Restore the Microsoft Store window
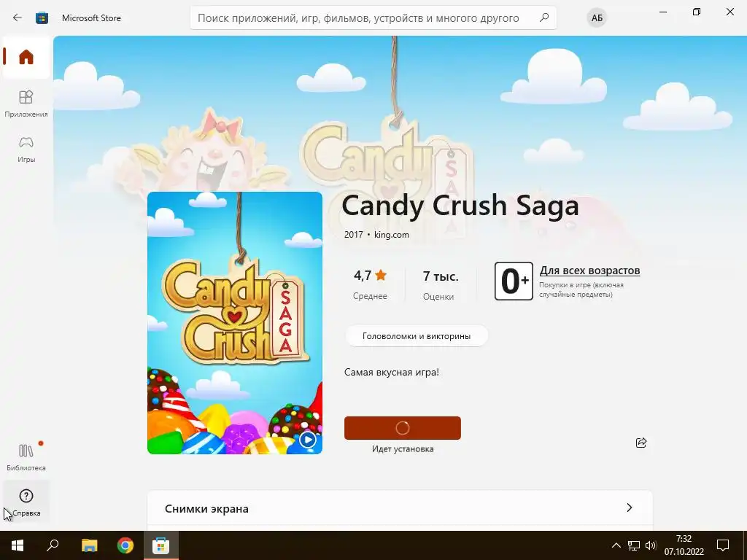Viewport: 747px width, 560px height. [x=697, y=12]
